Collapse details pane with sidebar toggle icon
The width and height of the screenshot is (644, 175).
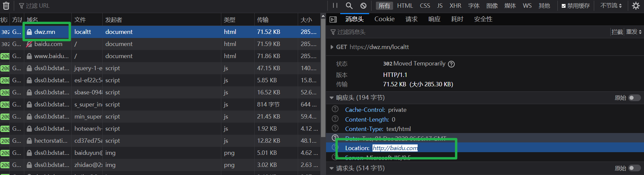point(333,19)
